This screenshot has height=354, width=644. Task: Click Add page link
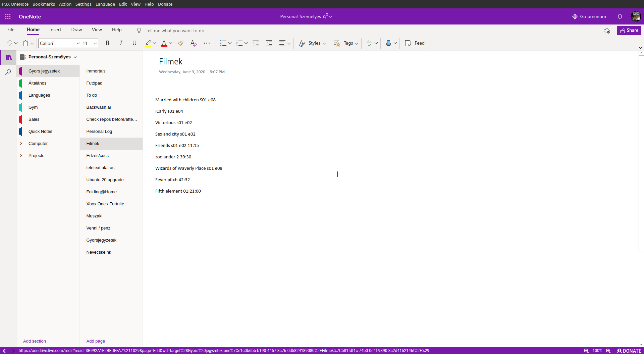point(96,341)
